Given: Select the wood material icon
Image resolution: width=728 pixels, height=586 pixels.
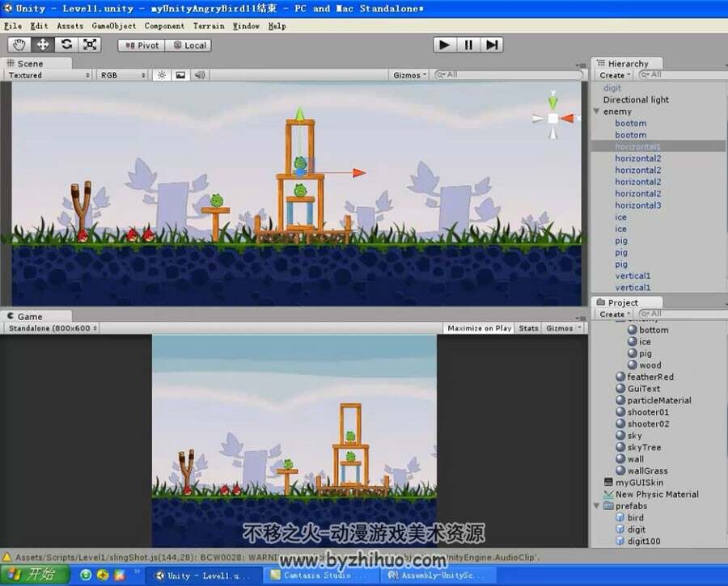Looking at the screenshot, I should 632,365.
